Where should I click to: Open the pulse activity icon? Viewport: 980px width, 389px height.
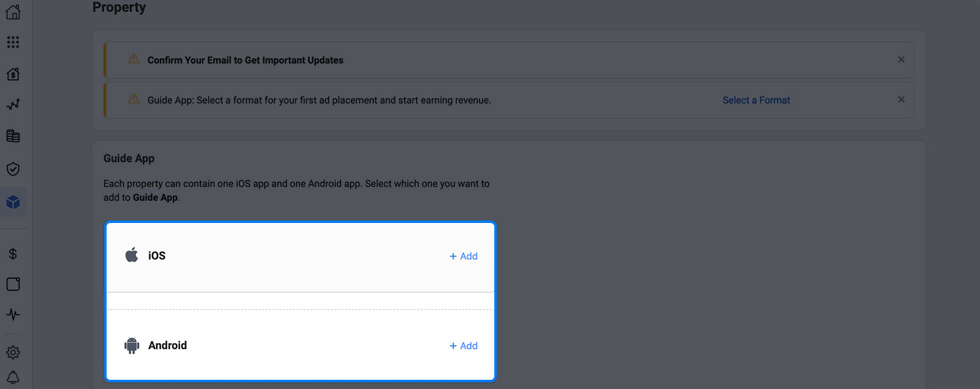tap(13, 315)
